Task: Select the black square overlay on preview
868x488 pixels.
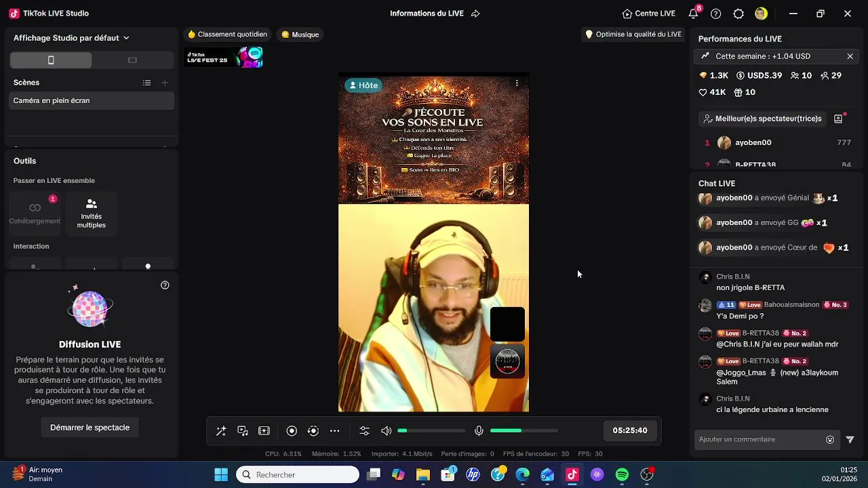Action: pyautogui.click(x=507, y=324)
